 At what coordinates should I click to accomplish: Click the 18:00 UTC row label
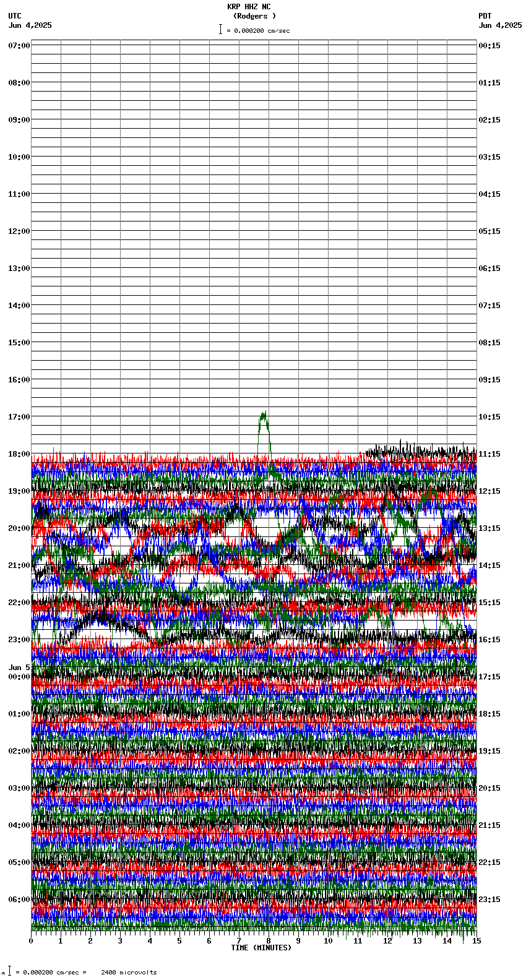pyautogui.click(x=19, y=454)
